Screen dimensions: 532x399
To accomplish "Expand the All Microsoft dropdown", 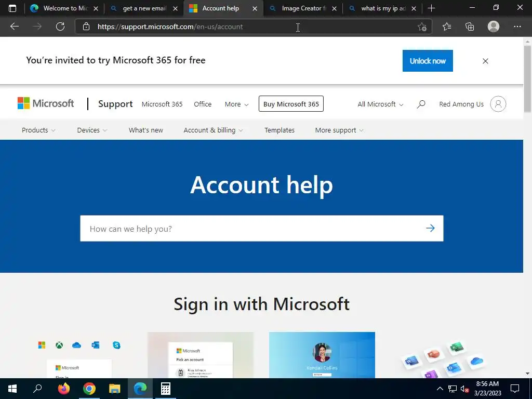I will point(380,104).
